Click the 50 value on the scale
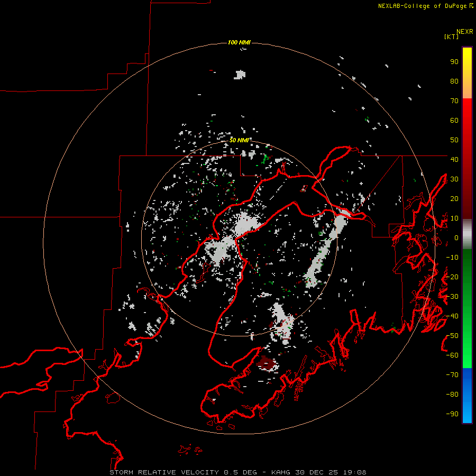 454,140
